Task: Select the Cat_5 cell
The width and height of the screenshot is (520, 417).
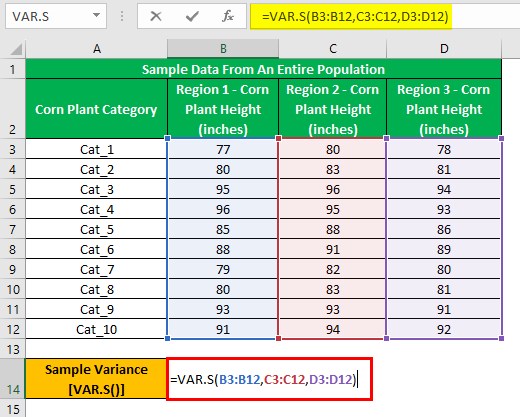Action: coord(96,229)
